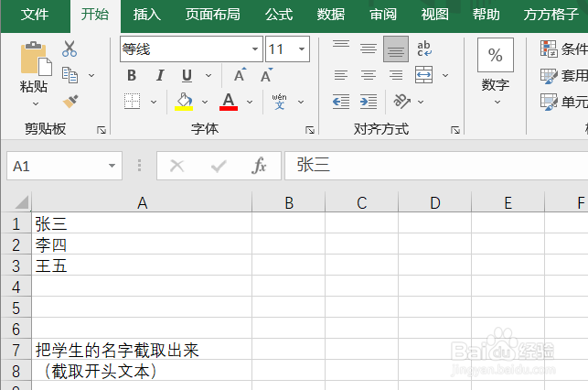
Task: Toggle Bold formatting
Action: tap(132, 75)
